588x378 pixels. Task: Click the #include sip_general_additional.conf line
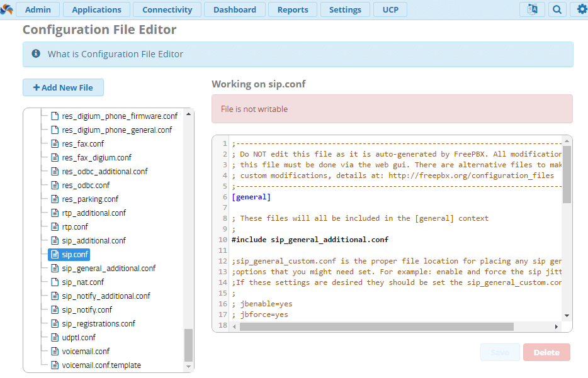310,240
